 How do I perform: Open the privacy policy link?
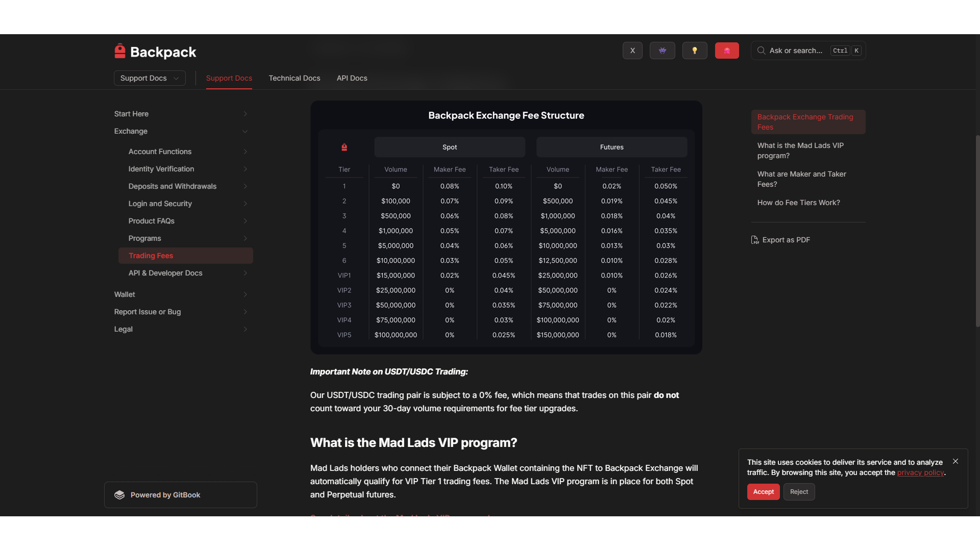pos(921,472)
